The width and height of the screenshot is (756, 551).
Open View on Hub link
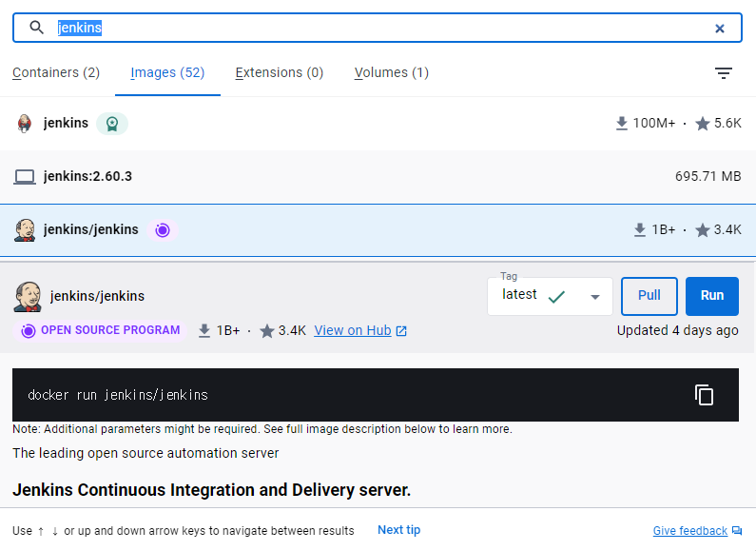[x=353, y=330]
